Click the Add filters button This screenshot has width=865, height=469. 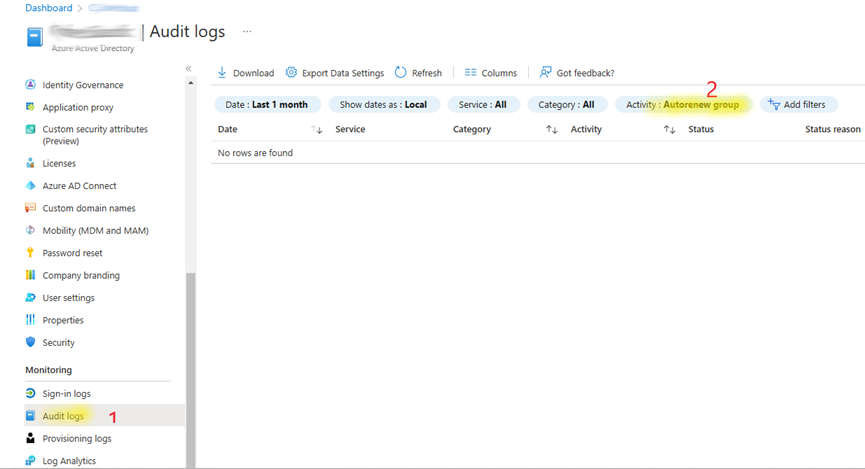[797, 104]
